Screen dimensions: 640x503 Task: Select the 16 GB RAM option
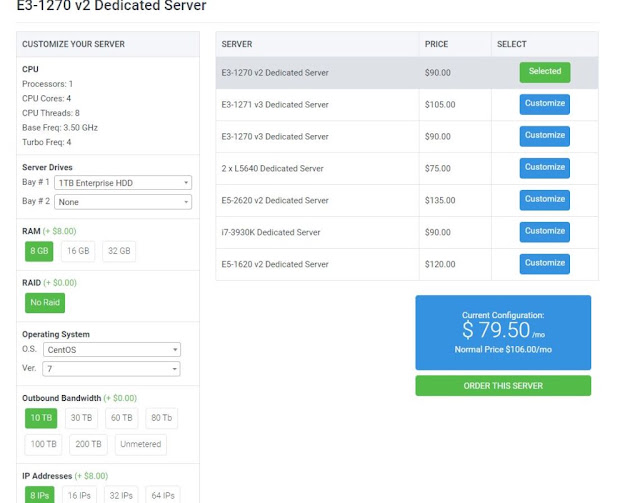pyautogui.click(x=78, y=251)
